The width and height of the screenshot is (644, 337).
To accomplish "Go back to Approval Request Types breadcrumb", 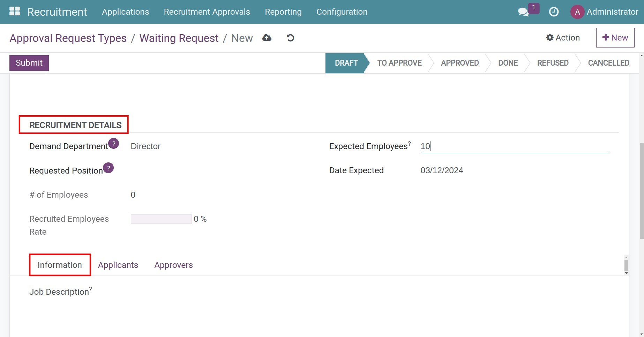I will 68,38.
